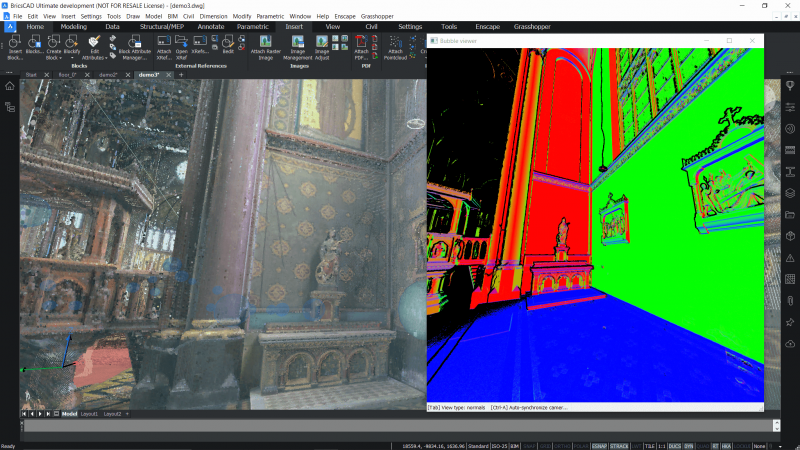The image size is (800, 450).
Task: Click the new drawing tab plus button
Action: click(x=181, y=75)
